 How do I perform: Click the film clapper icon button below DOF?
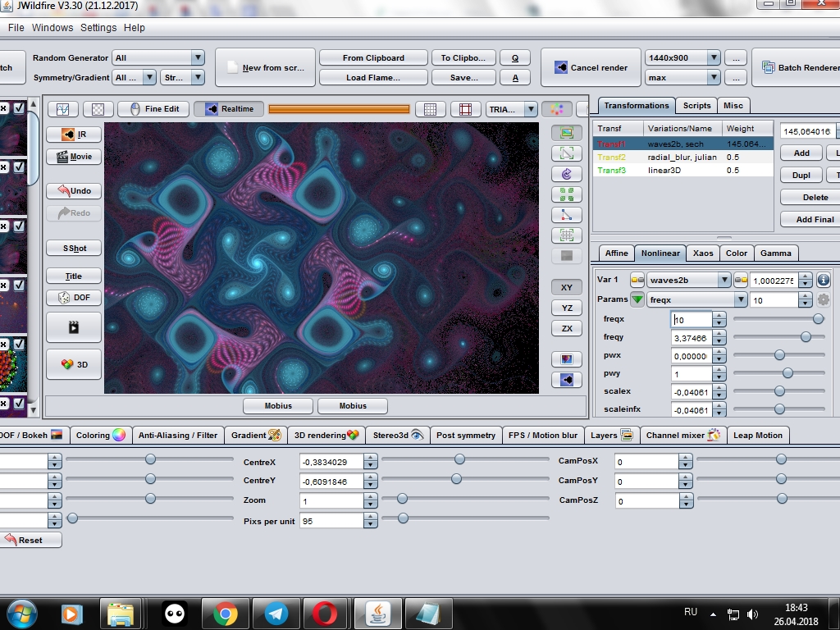74,327
